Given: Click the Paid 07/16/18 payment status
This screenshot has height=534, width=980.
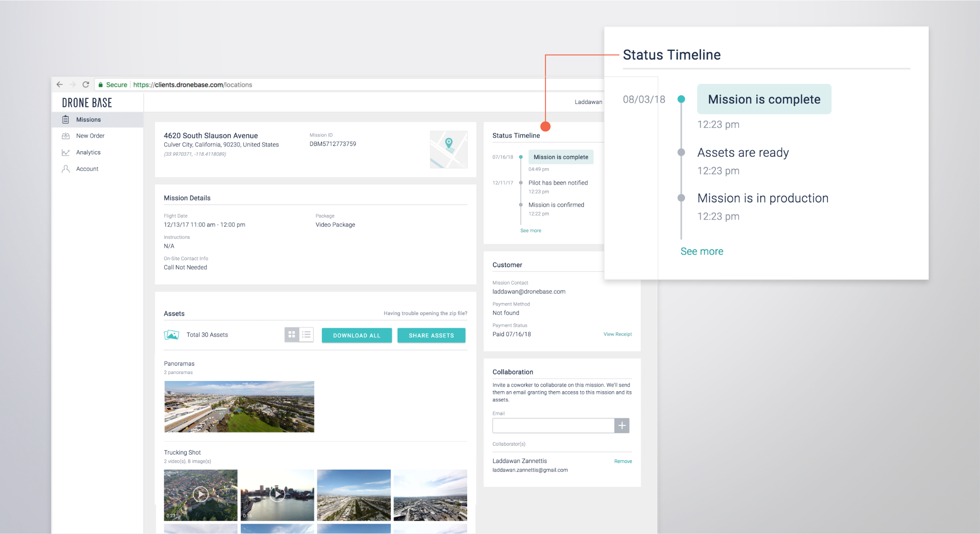Looking at the screenshot, I should point(512,334).
